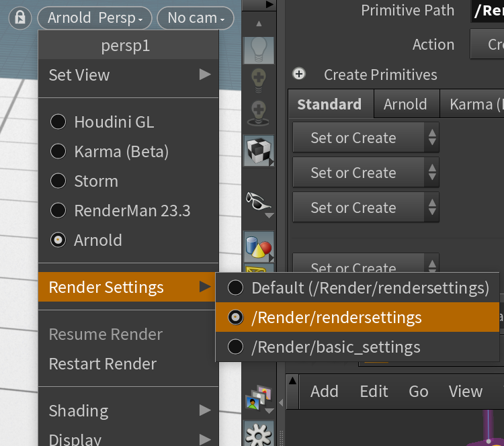Viewport: 504px width, 446px height.
Task: Open the Arnold Persp viewport dropdown
Action: tap(95, 18)
